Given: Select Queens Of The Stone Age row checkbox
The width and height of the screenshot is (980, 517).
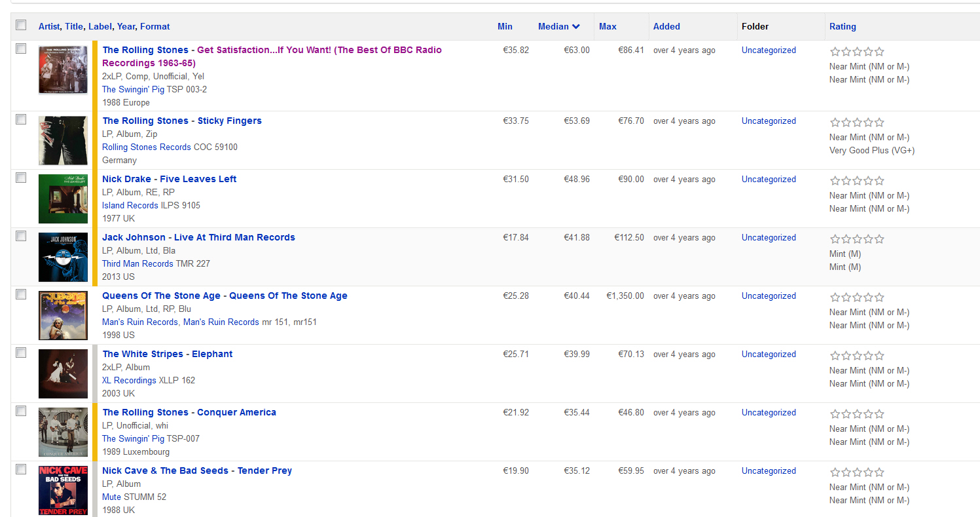Looking at the screenshot, I should click(x=21, y=294).
